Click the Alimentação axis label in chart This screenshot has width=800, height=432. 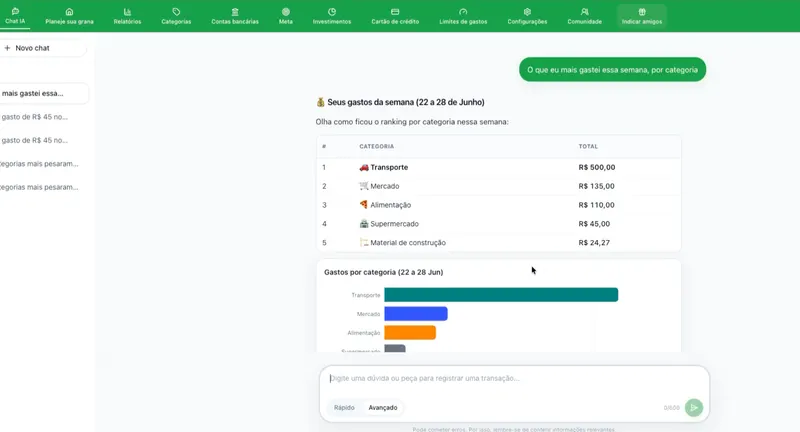(x=364, y=333)
